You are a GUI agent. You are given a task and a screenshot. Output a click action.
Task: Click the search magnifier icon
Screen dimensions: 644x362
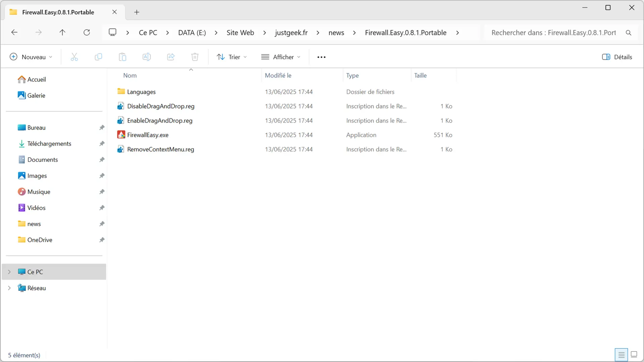pos(628,33)
